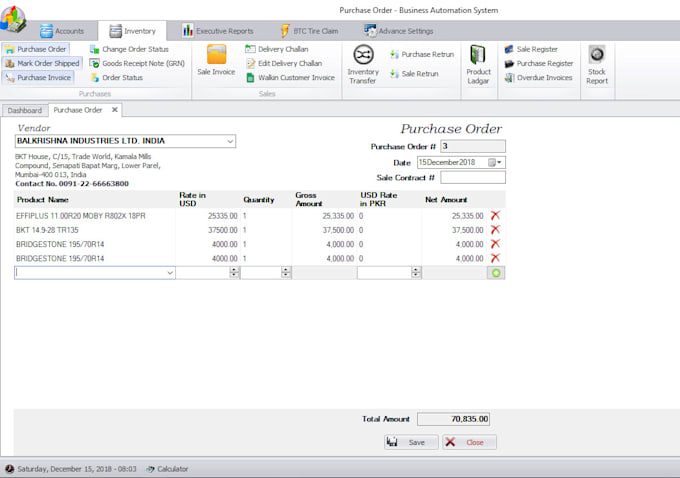Click the Close button
Screen dimensions: 680x478
[x=469, y=442]
